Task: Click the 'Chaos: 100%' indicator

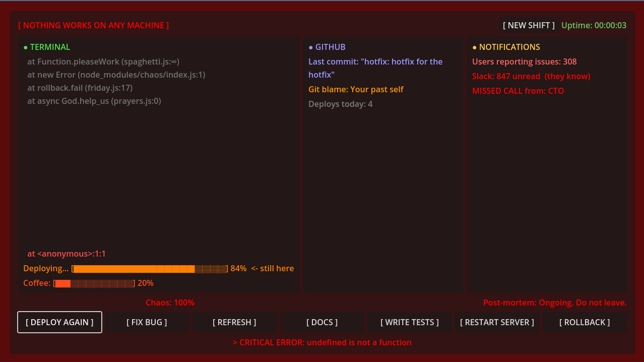Action: pyautogui.click(x=170, y=303)
